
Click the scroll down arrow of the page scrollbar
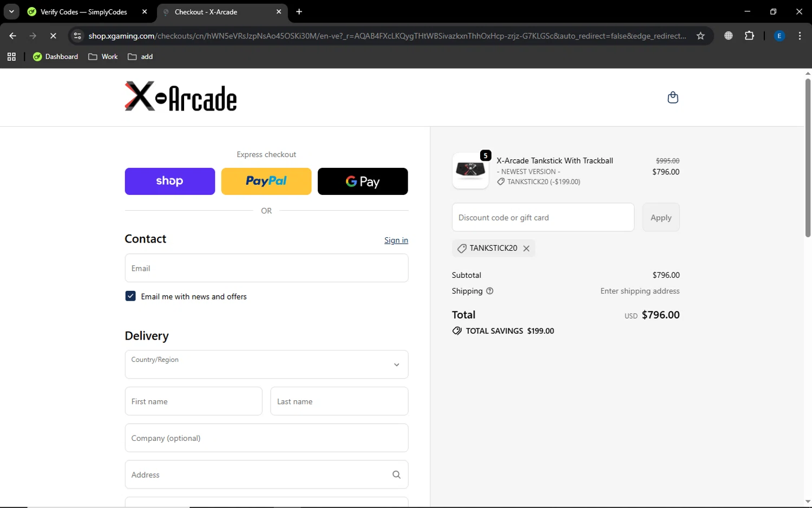coord(808,502)
